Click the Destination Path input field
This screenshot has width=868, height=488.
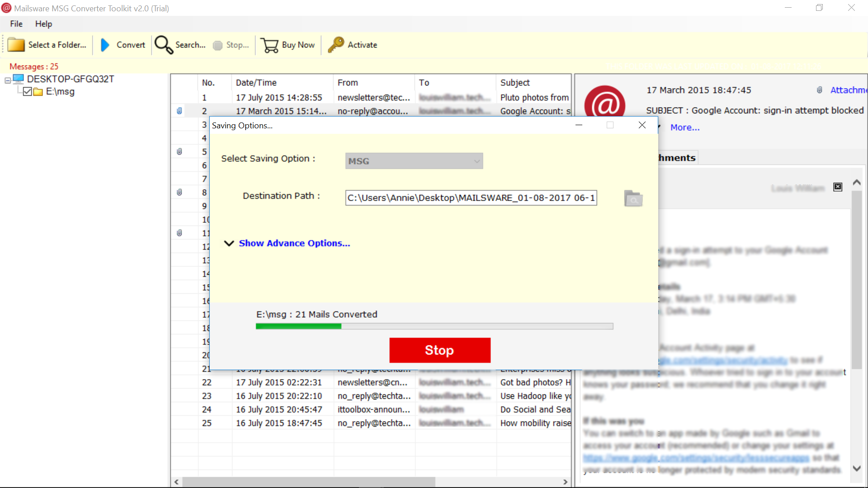(470, 198)
